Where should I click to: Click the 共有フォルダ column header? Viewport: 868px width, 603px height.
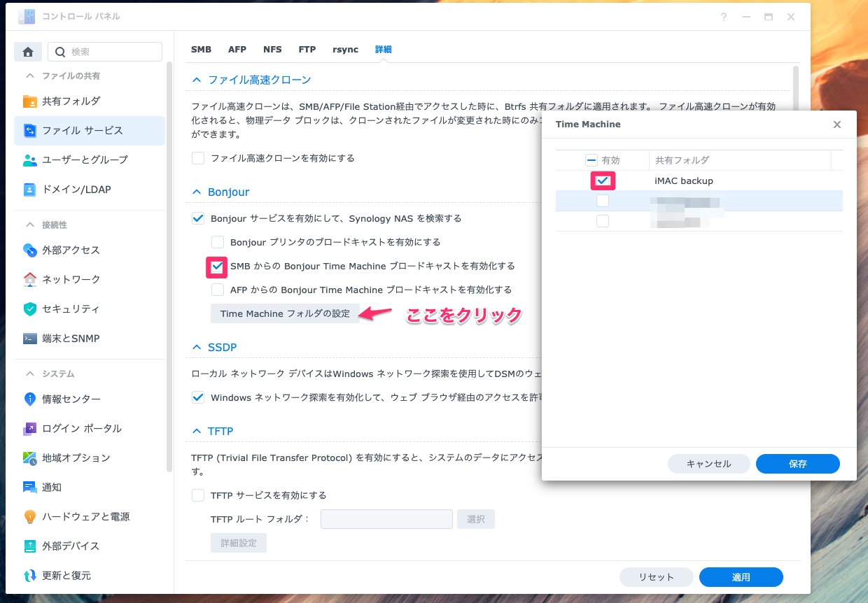pyautogui.click(x=682, y=160)
